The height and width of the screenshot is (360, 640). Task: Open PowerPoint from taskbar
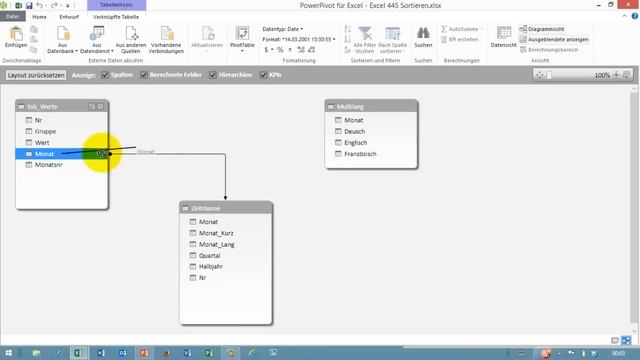(144, 353)
